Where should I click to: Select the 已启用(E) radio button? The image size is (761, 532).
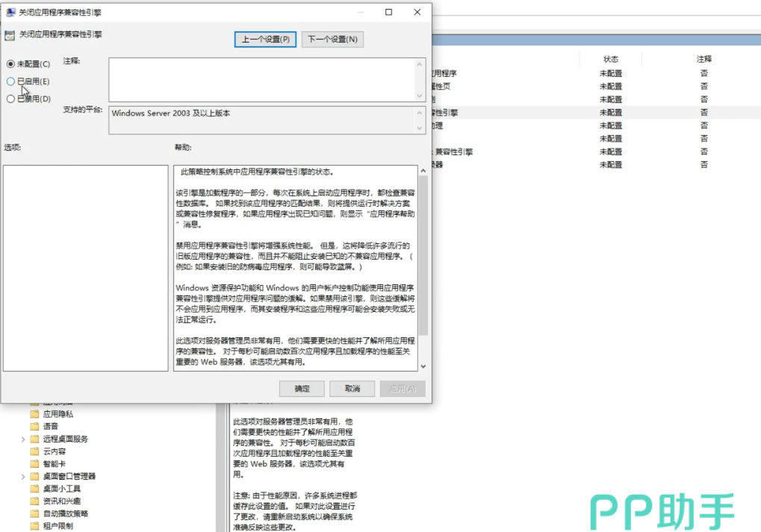pos(10,81)
